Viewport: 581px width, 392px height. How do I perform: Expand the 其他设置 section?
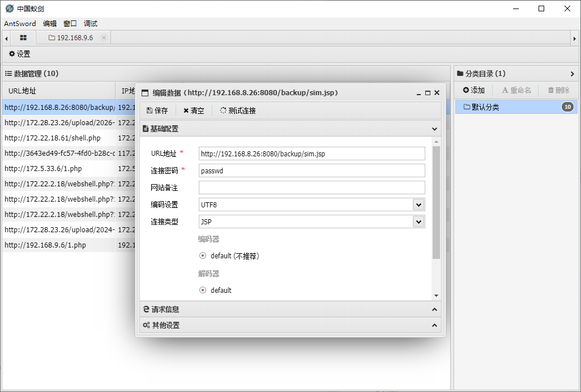coord(290,325)
